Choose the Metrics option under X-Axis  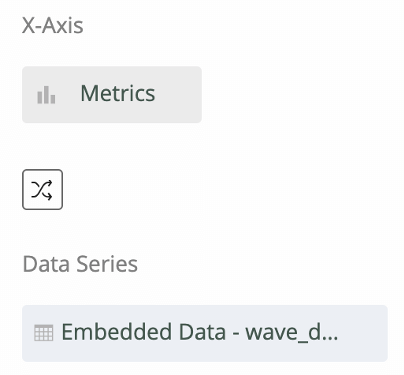(112, 95)
